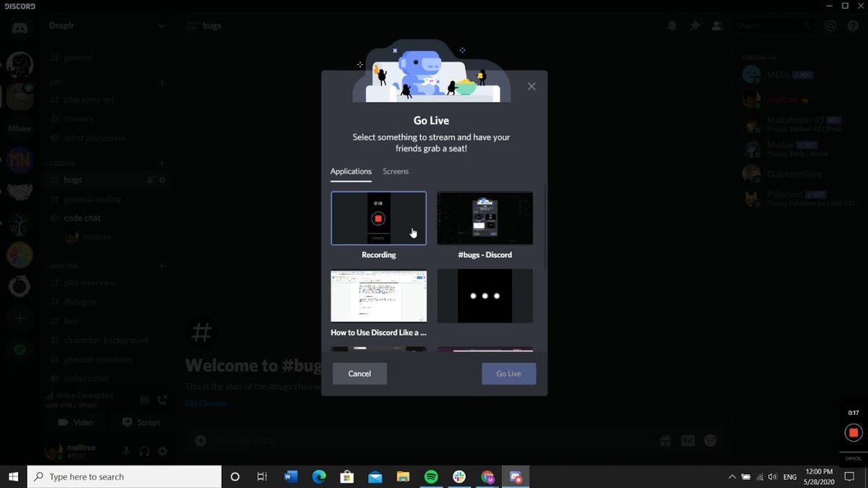The width and height of the screenshot is (868, 488).
Task: Deafen yourself with the headphones icon
Action: coord(143,452)
